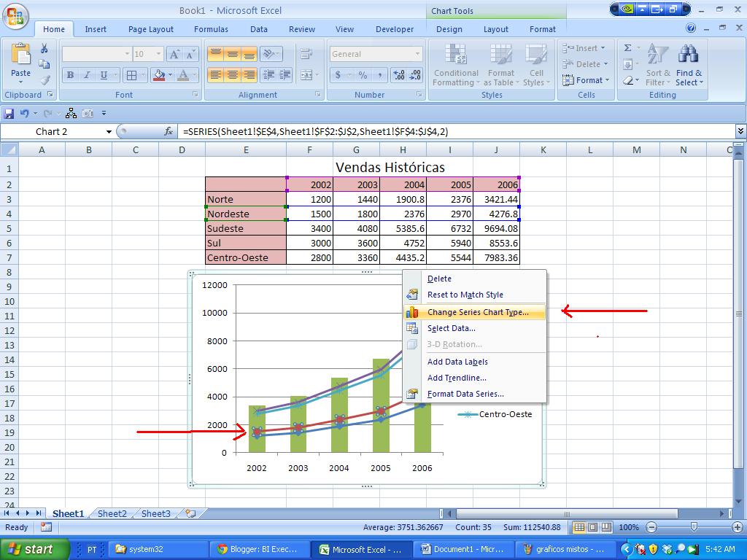
Task: Open the font size dropdown
Action: pyautogui.click(x=158, y=54)
